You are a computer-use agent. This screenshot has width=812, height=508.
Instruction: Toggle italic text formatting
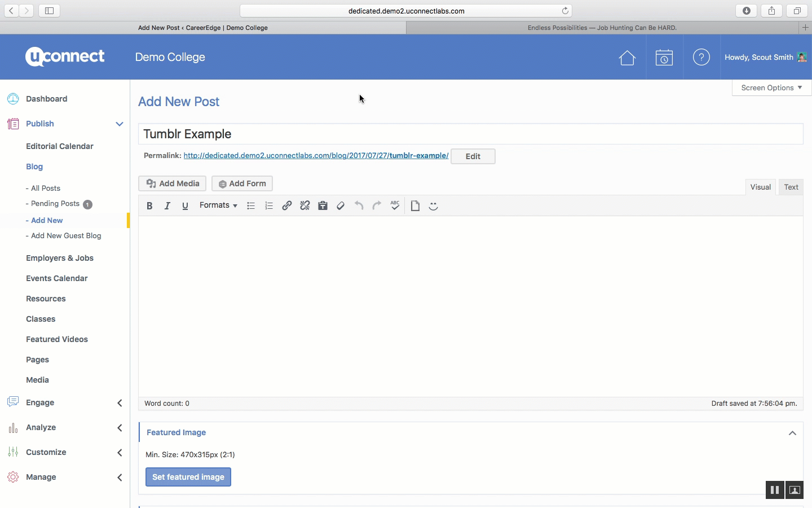[x=167, y=206]
